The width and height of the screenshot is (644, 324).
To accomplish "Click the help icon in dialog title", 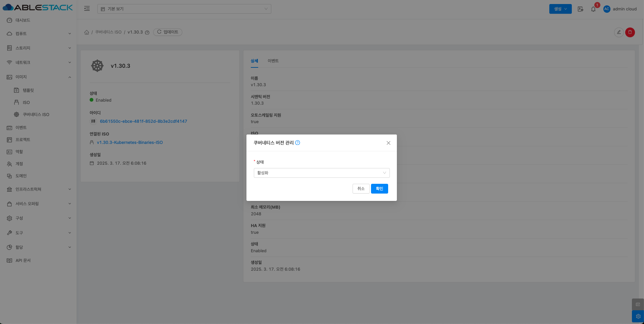I will click(x=297, y=143).
